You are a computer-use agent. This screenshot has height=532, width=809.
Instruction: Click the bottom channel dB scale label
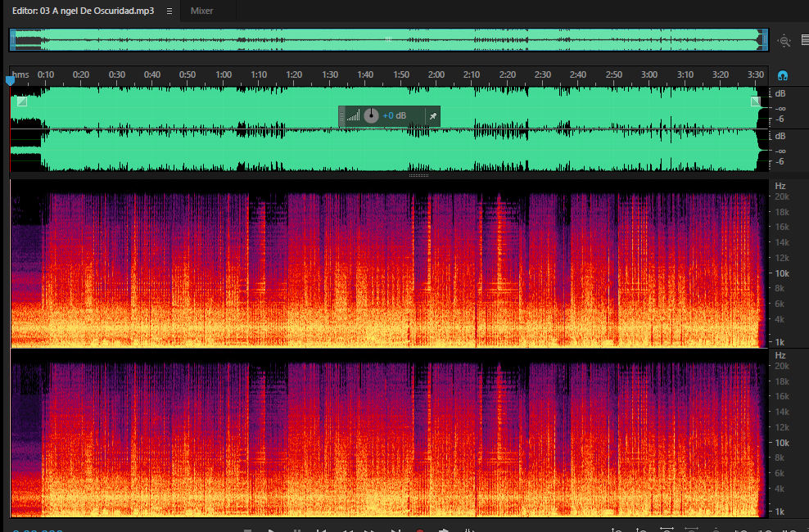click(x=780, y=136)
